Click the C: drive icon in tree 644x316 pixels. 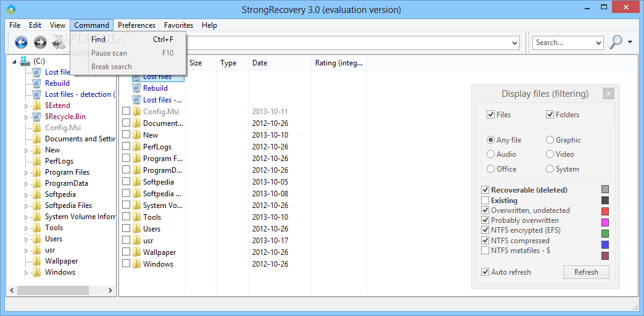tap(25, 61)
